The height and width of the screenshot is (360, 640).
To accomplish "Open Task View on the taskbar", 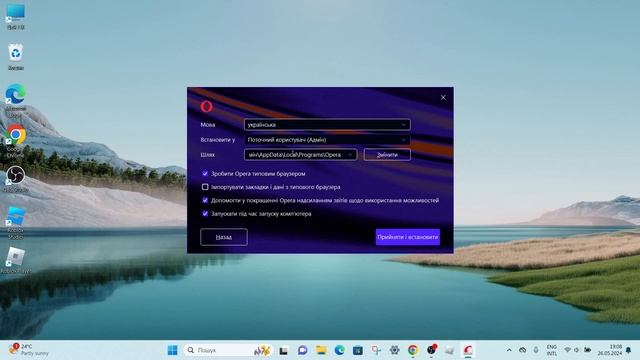I will pos(284,350).
